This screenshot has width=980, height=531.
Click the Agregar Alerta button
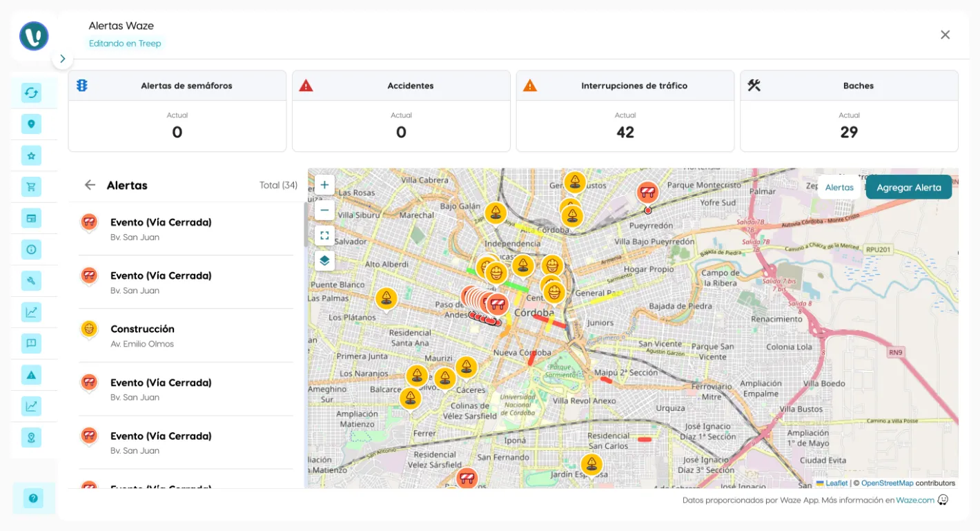(x=908, y=187)
